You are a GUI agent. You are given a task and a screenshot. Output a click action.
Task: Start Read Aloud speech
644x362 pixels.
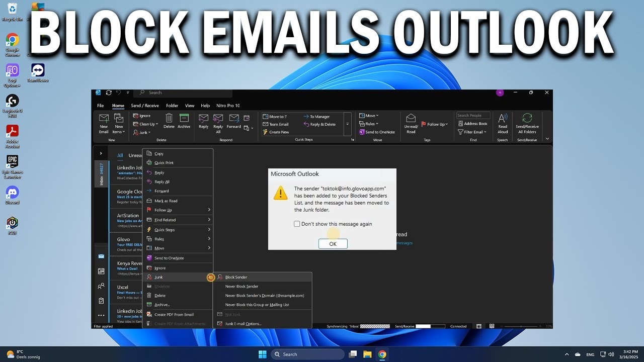pos(503,123)
